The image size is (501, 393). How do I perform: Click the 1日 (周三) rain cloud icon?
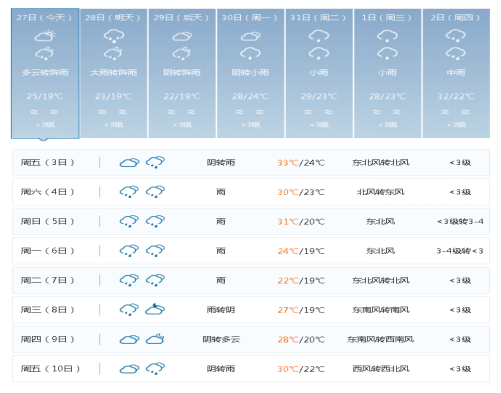tap(387, 35)
